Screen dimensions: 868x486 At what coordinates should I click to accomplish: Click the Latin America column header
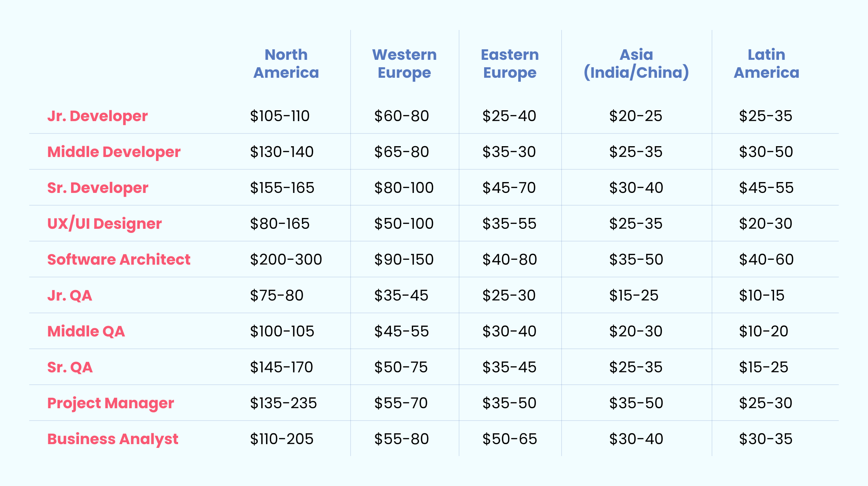(767, 64)
